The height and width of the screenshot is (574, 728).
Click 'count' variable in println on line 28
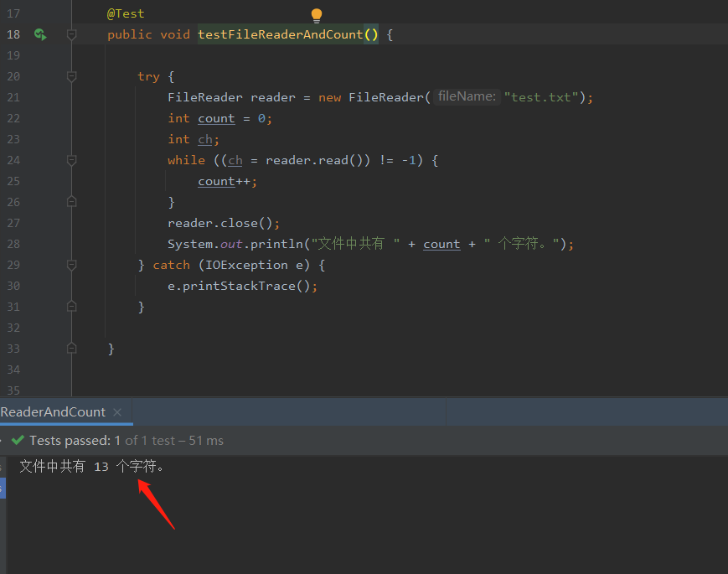(x=441, y=244)
